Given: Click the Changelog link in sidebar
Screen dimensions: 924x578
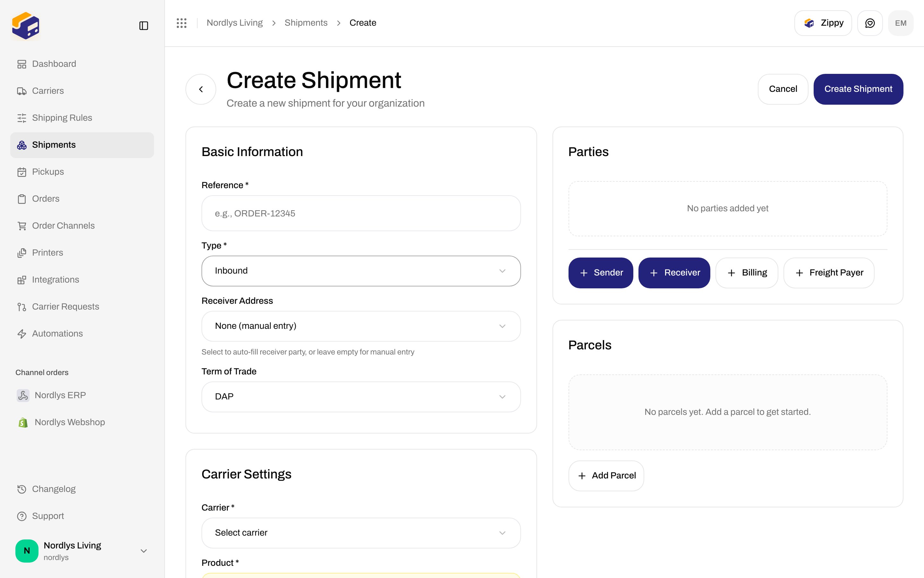Looking at the screenshot, I should [x=82, y=489].
